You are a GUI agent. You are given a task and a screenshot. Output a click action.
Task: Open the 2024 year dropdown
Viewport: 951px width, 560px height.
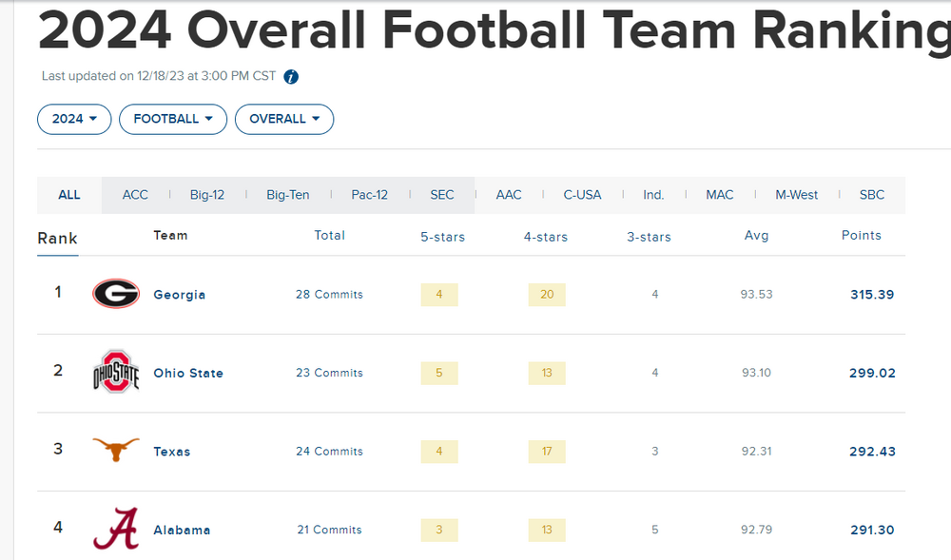click(x=74, y=119)
